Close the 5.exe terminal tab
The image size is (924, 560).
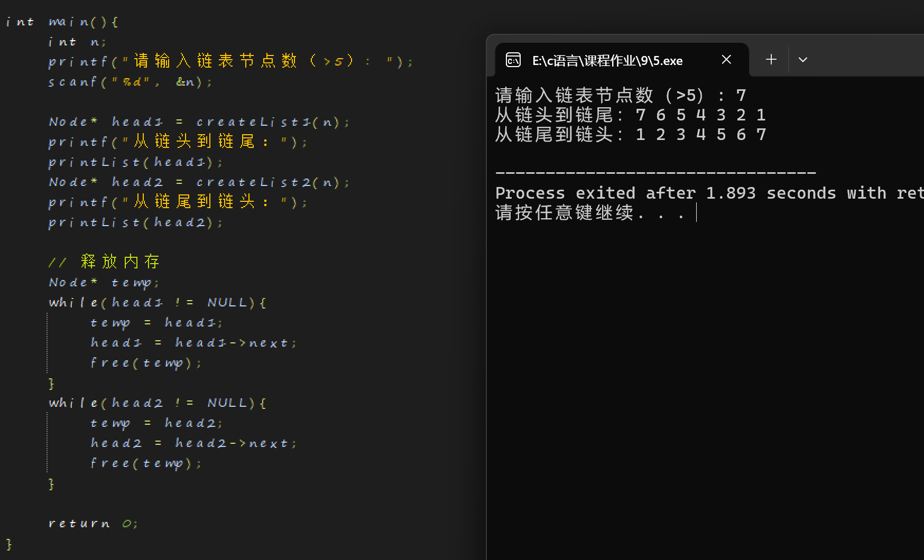(726, 60)
